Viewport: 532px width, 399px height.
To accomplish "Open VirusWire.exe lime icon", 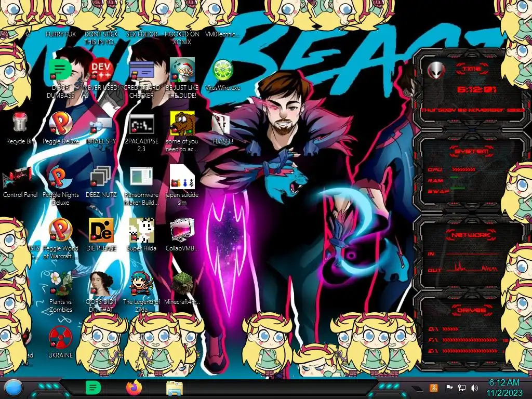I will 222,70.
